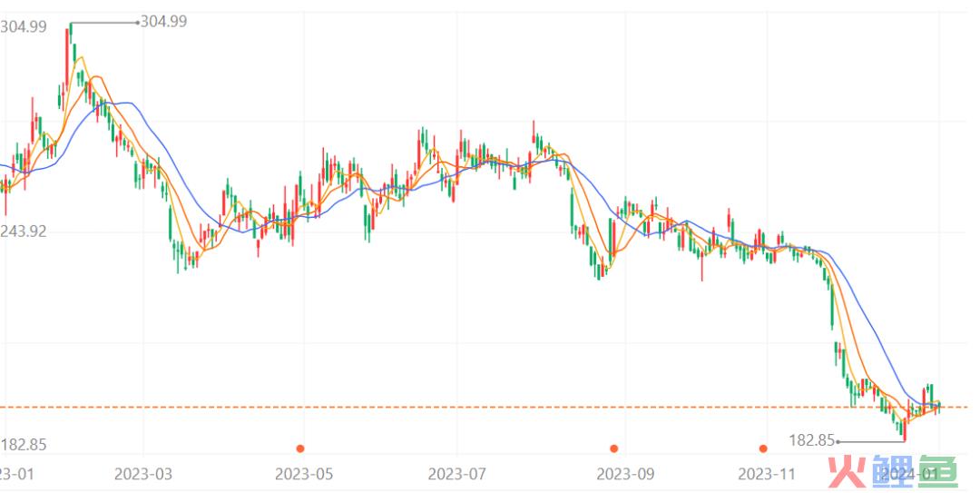Click the 304.99 high price annotation label
The image size is (980, 493).
tap(164, 21)
